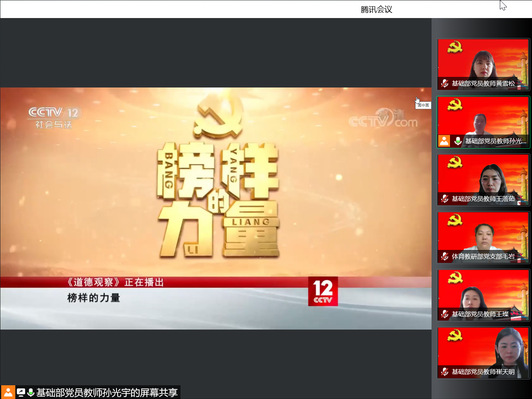This screenshot has width=532, height=399.
Task: Select the last participant video thumbnail 崔天明
Action: [483, 353]
